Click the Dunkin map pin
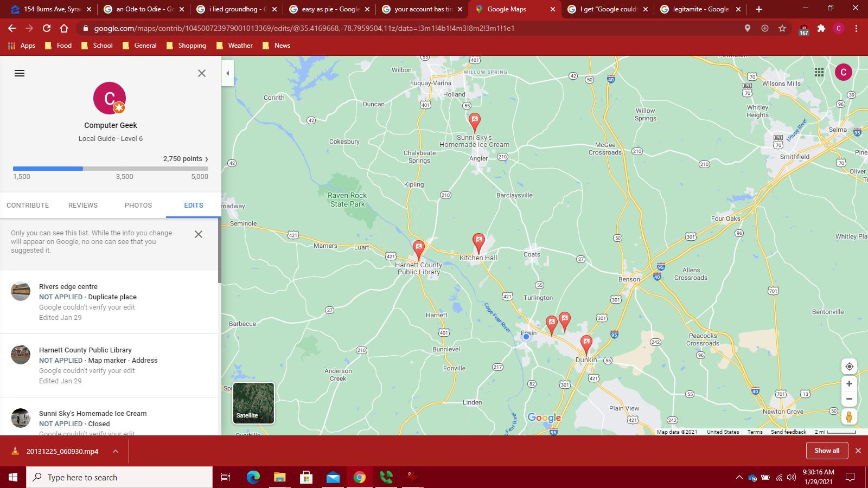 point(586,345)
